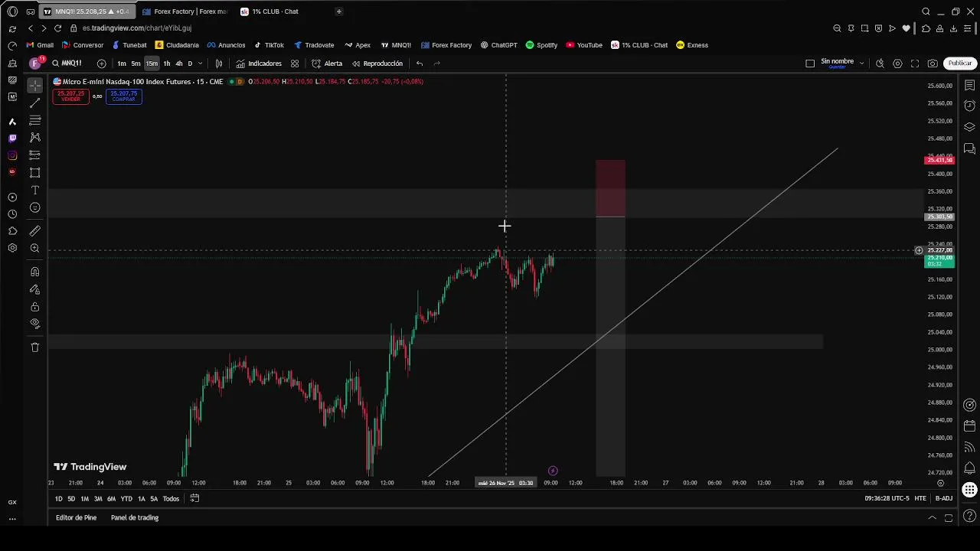Select the Fibonacci retracement tool
Image resolution: width=980 pixels, height=551 pixels.
(x=34, y=120)
